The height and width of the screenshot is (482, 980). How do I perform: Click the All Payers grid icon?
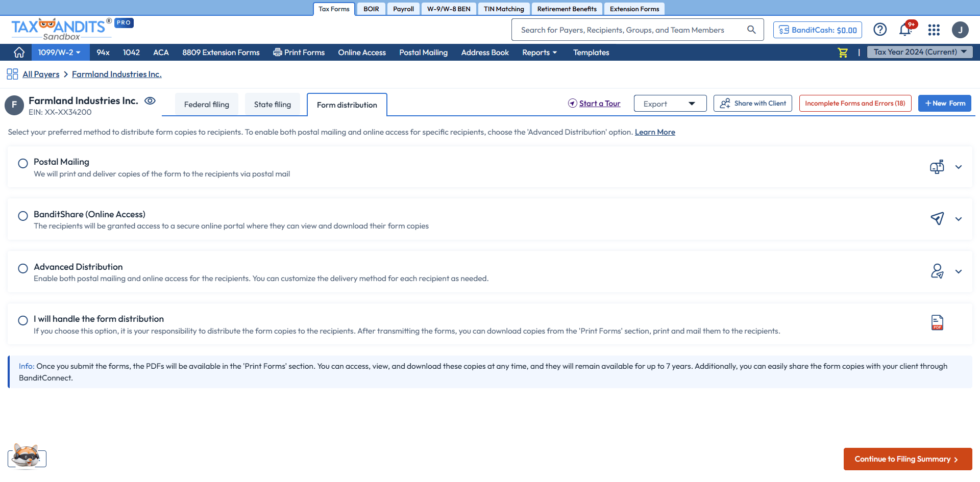12,74
